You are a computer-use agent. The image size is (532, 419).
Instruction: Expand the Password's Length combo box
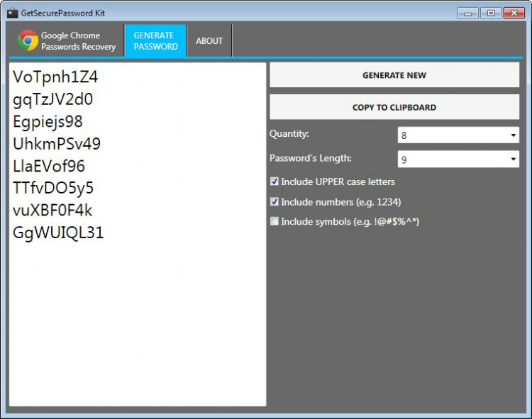click(x=458, y=160)
